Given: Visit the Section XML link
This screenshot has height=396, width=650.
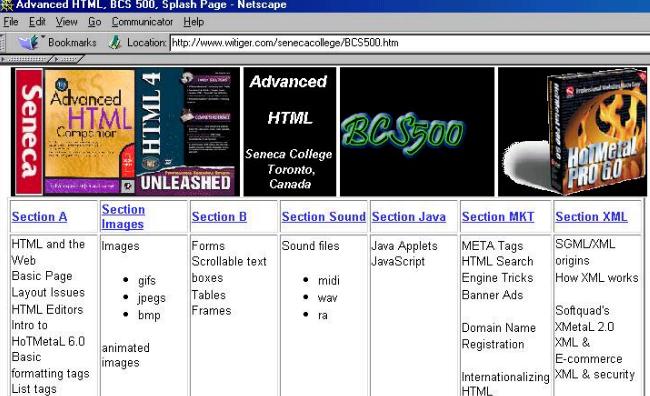Looking at the screenshot, I should pos(591,216).
